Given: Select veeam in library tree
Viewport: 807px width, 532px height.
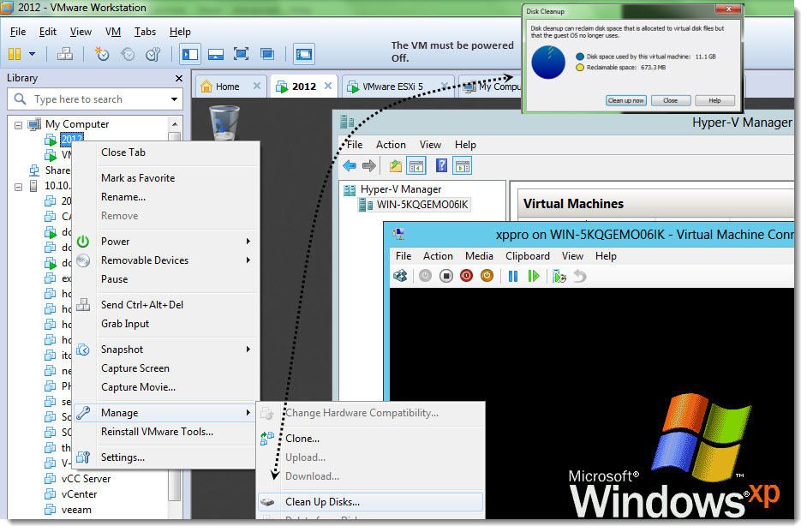Looking at the screenshot, I should (77, 510).
